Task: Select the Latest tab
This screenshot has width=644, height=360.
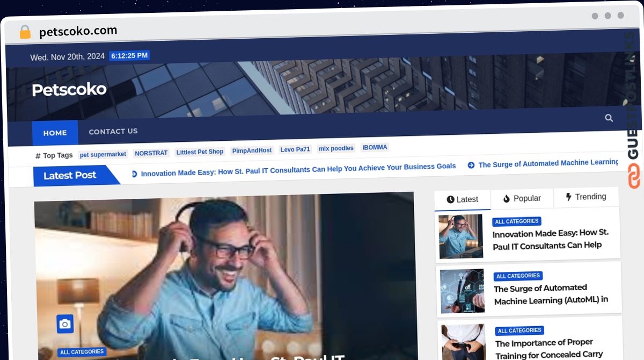Action: click(x=462, y=199)
